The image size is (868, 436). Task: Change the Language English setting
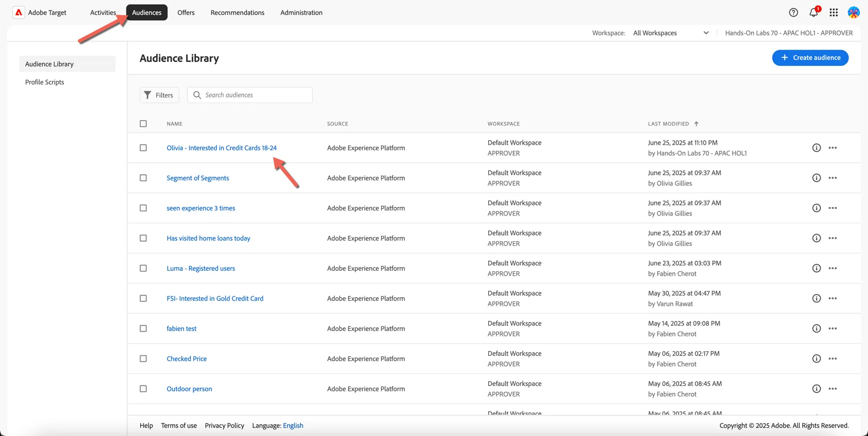tap(293, 425)
